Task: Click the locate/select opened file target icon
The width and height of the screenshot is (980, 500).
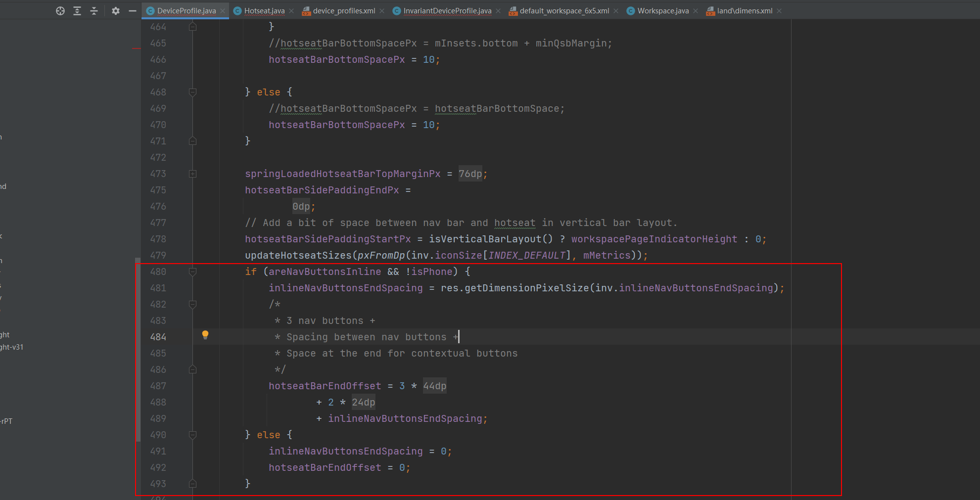Action: point(60,11)
